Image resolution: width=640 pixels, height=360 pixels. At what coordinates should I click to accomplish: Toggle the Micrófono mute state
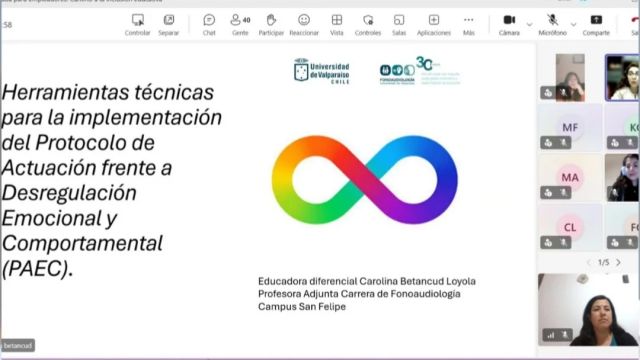tap(552, 24)
